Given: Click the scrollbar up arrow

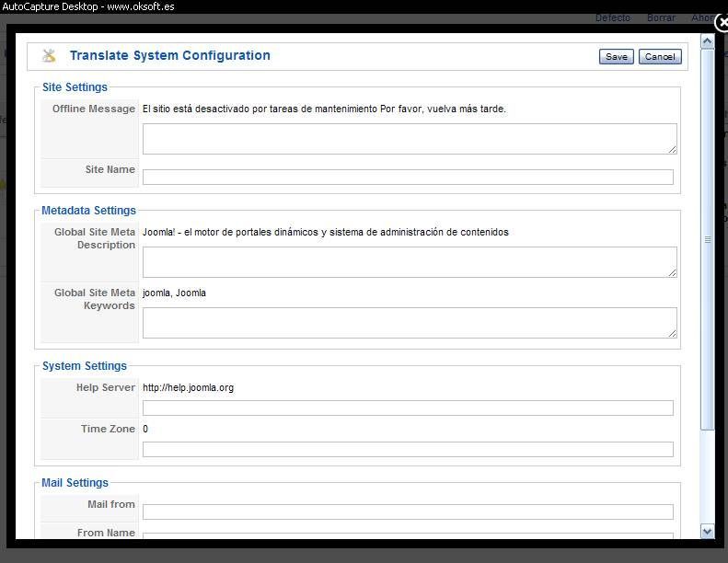Looking at the screenshot, I should click(x=707, y=41).
